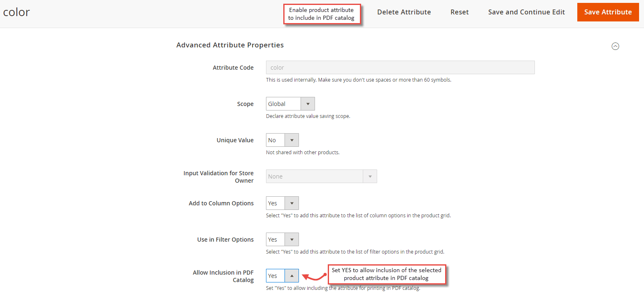Click the Save Attribute button
The width and height of the screenshot is (644, 294).
608,12
